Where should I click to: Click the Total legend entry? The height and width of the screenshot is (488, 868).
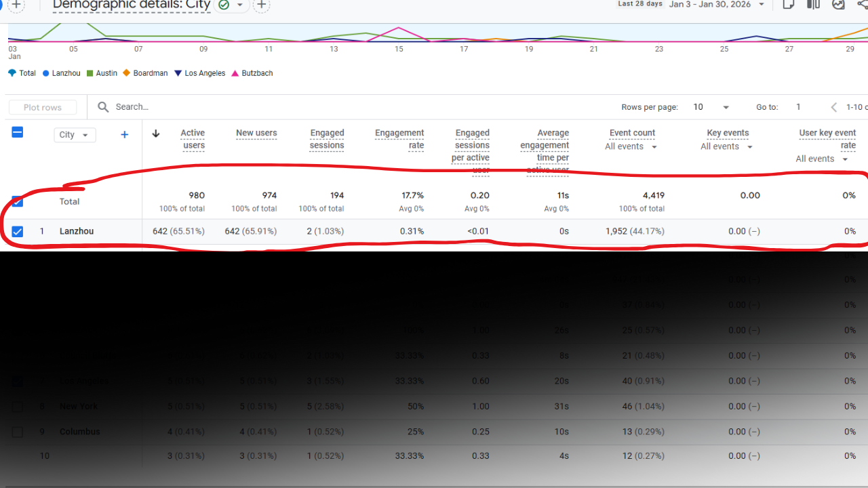(x=22, y=73)
